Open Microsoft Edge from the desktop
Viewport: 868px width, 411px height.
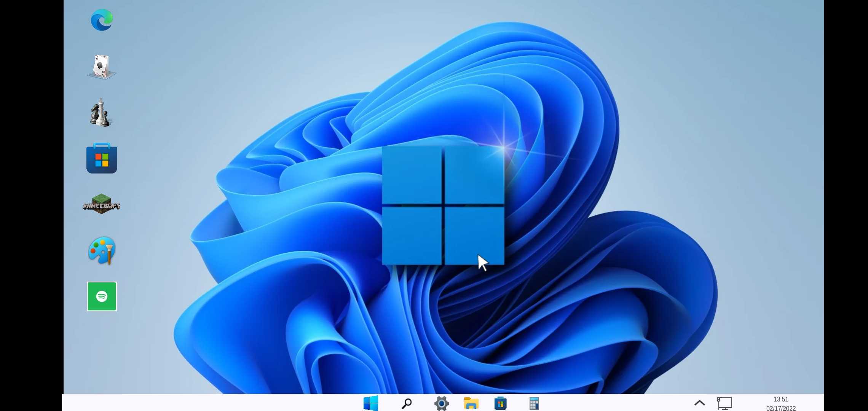(101, 20)
